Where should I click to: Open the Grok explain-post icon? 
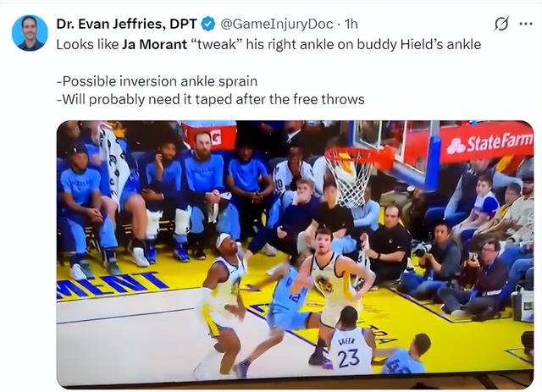point(501,24)
